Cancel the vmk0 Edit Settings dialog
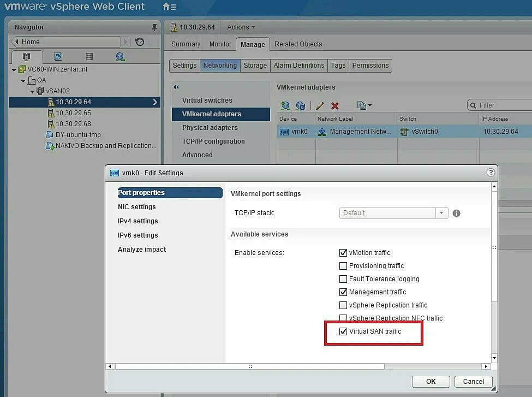Viewport: 532px width, 397px height. (x=473, y=381)
